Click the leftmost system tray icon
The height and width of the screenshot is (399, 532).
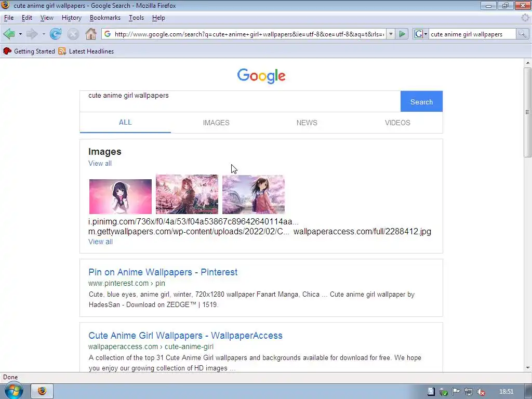pos(431,392)
